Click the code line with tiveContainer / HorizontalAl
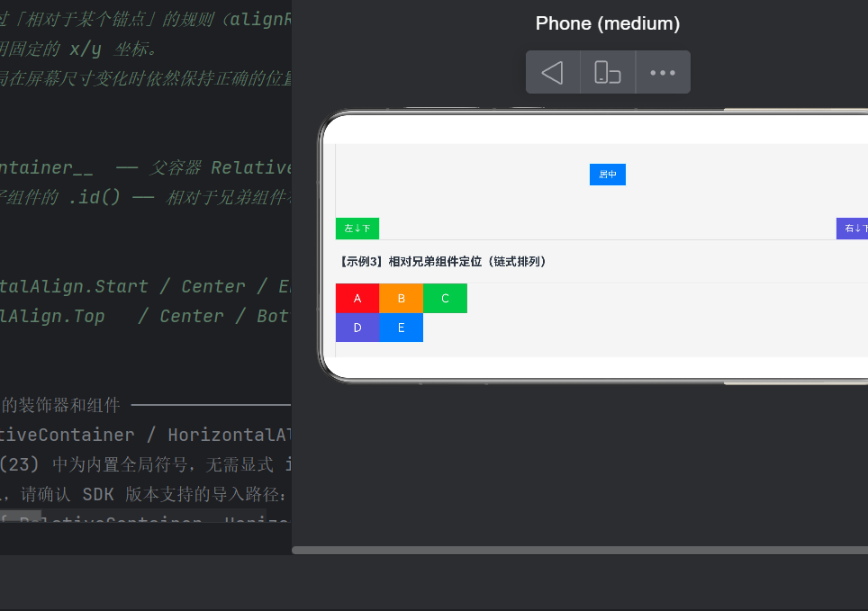868x611 pixels. coord(145,435)
